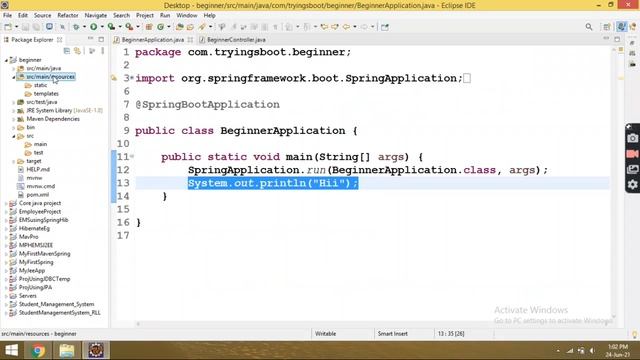Open the Run configurations dropdown arrow

click(x=102, y=27)
